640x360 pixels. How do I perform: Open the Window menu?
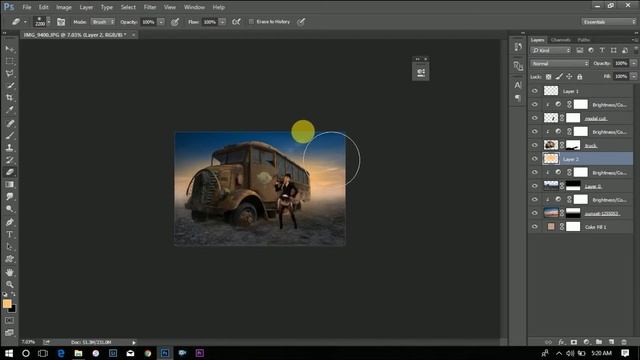[x=194, y=7]
